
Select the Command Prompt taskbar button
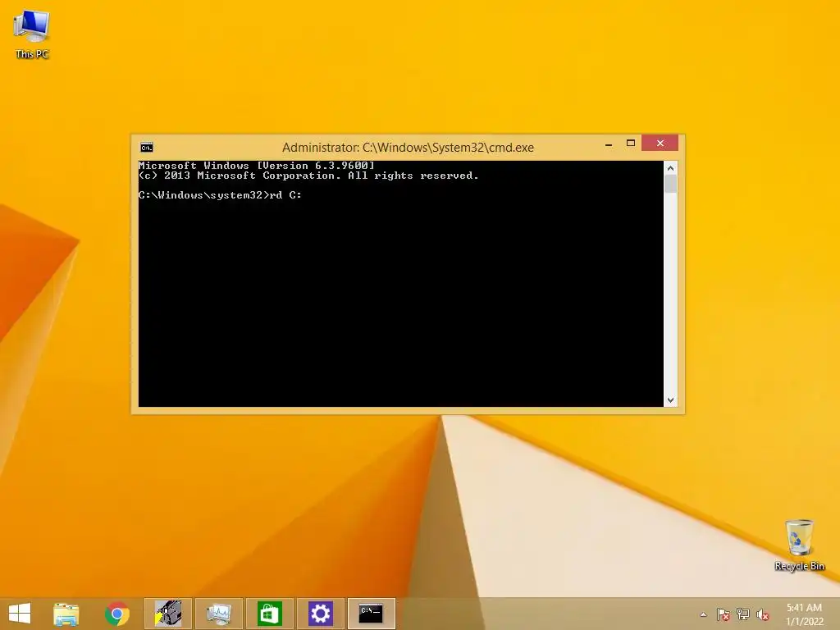(372, 614)
